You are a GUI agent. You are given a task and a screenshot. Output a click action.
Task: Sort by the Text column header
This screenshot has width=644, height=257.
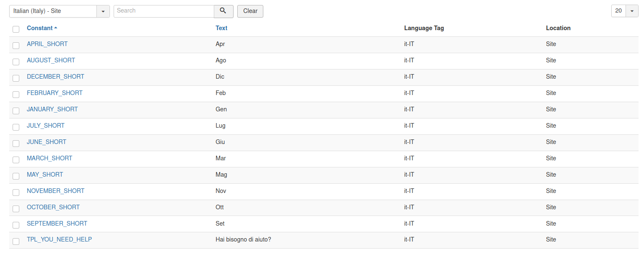click(221, 28)
